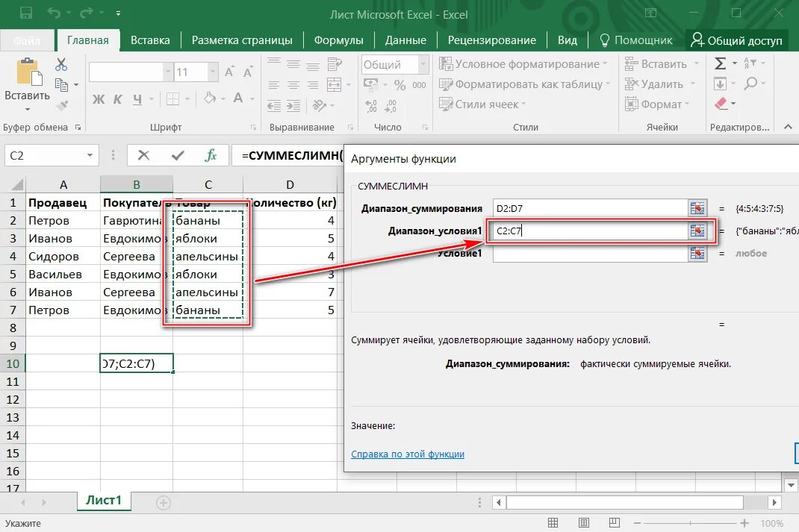Click the 000 comma style icon
This screenshot has height=532, width=799.
[x=420, y=85]
